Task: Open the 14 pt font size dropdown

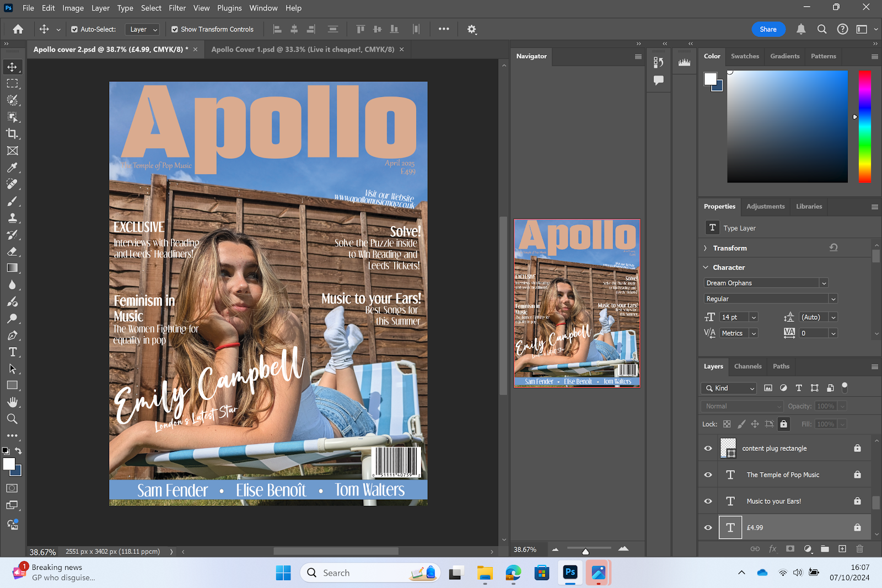Action: click(x=754, y=317)
